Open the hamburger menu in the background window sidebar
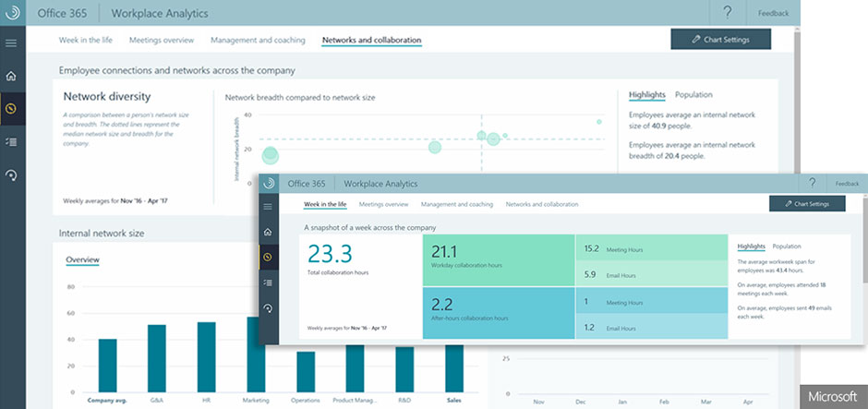Viewport: 868px width, 409px height. click(x=11, y=43)
